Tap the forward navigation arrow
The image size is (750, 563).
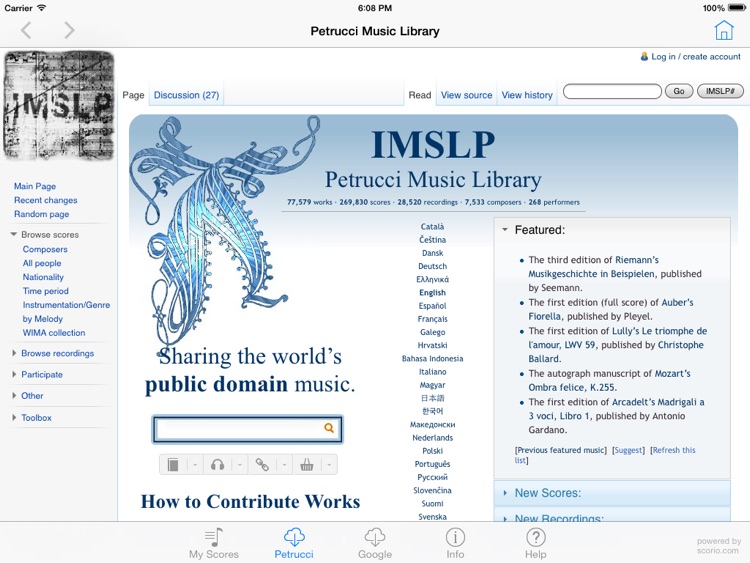69,31
